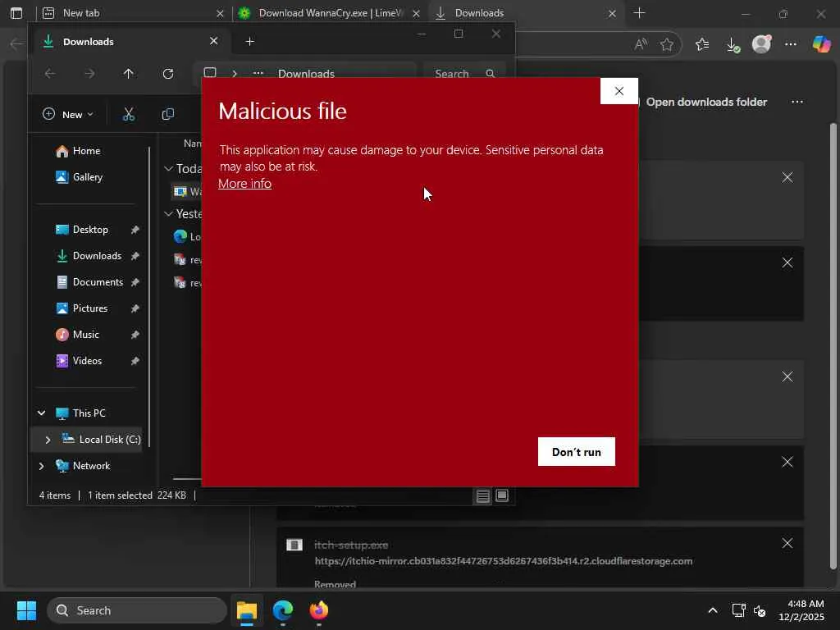Click the Copy icon in Explorer toolbar
The image size is (840, 630).
[167, 114]
